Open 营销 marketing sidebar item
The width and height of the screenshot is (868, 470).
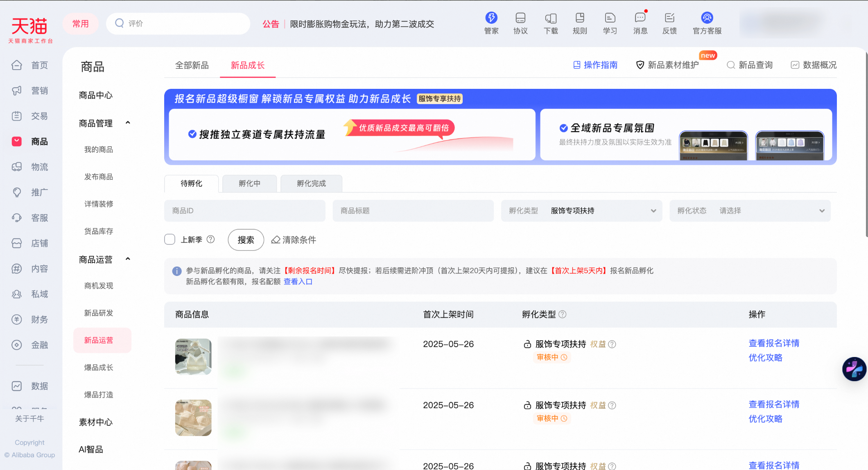(30, 90)
